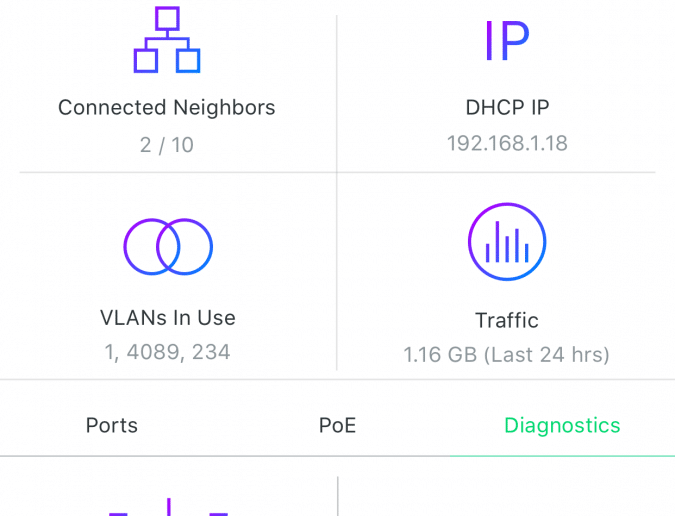675x516 pixels.
Task: Select the Diagnostics tab
Action: click(562, 425)
